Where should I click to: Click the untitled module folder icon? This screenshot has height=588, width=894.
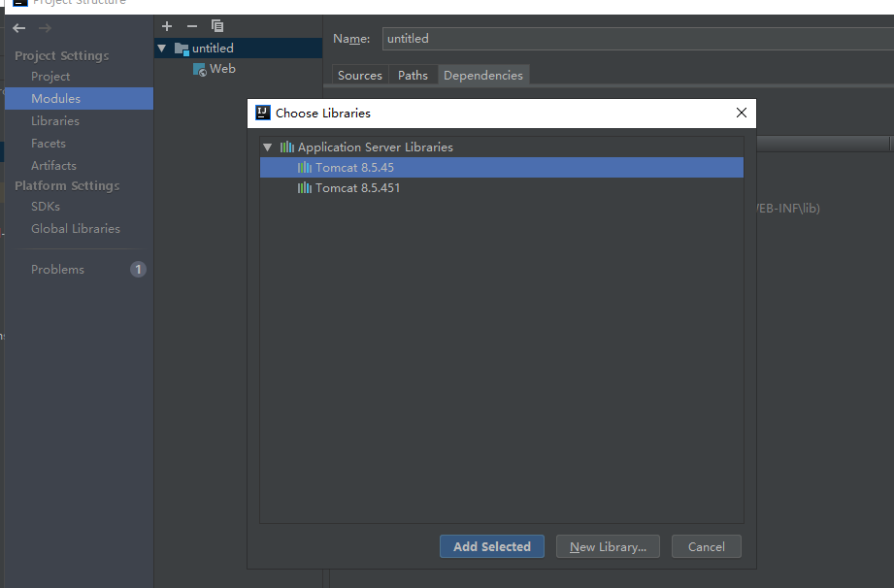point(182,49)
